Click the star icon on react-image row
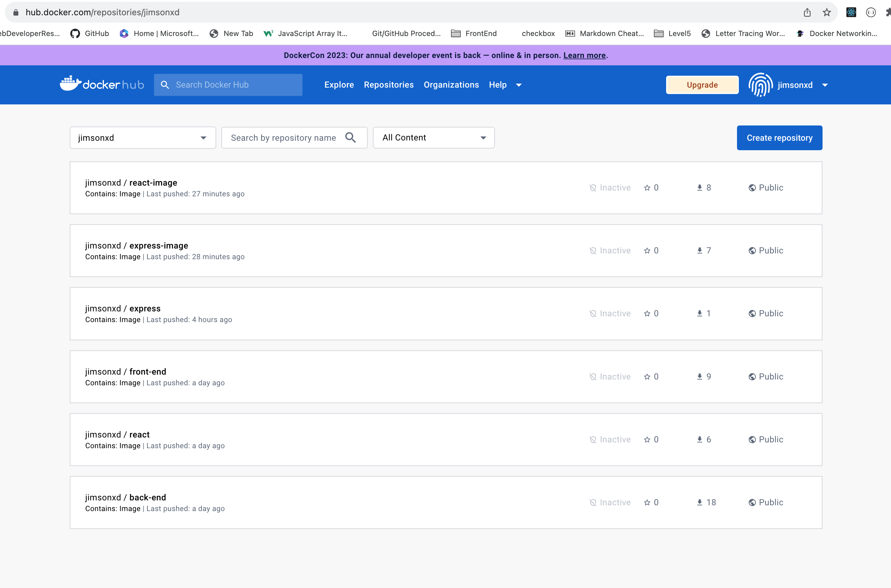 647,188
